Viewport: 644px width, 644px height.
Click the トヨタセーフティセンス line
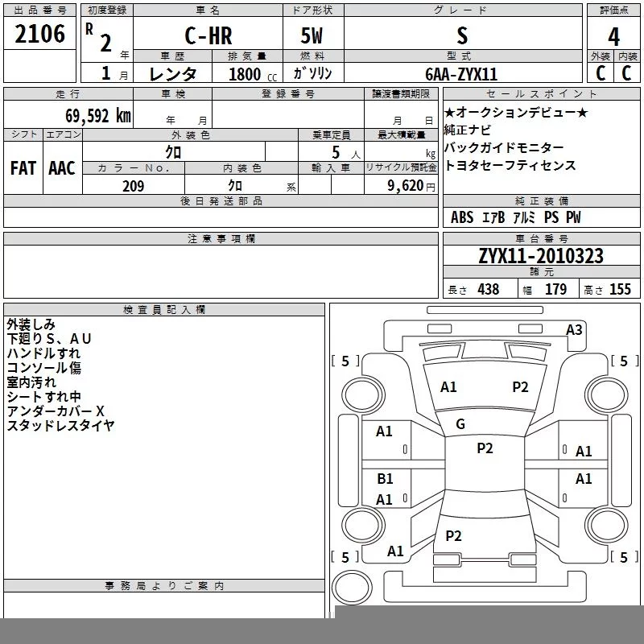point(510,165)
